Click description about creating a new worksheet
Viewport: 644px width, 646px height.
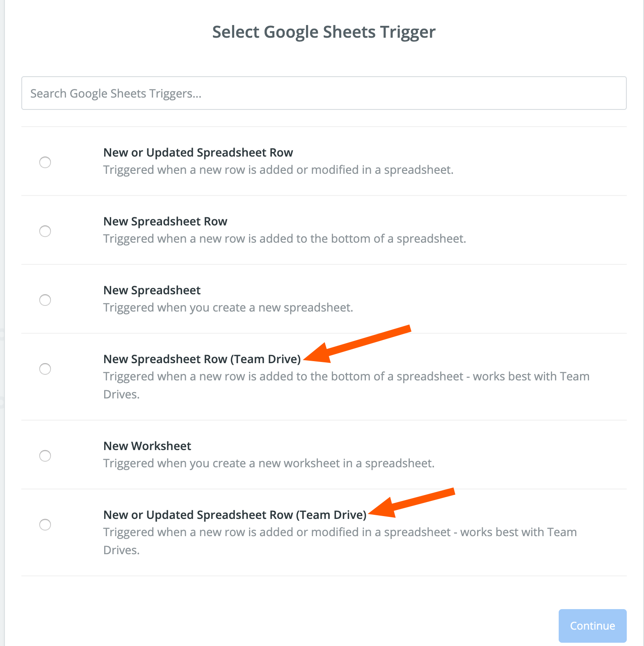pos(269,463)
